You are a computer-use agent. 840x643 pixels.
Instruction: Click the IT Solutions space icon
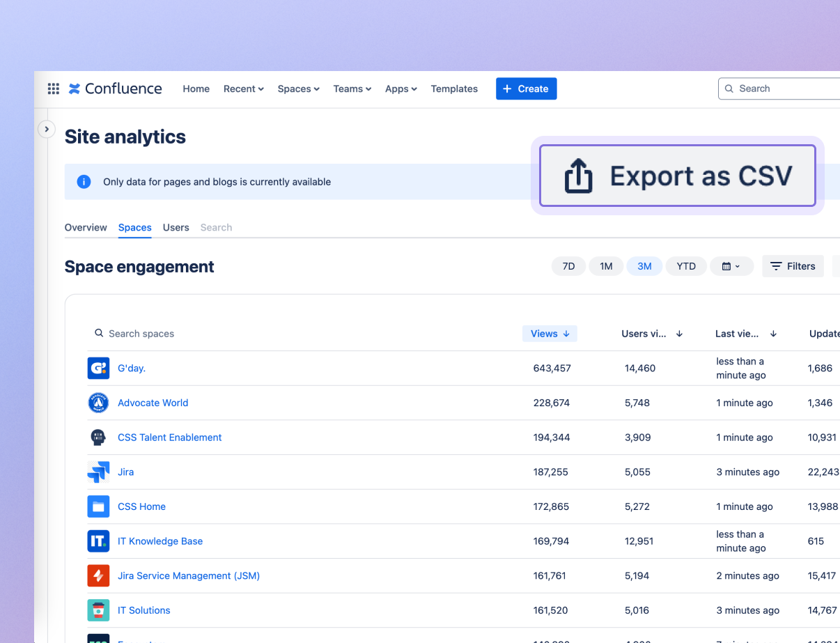click(x=98, y=610)
